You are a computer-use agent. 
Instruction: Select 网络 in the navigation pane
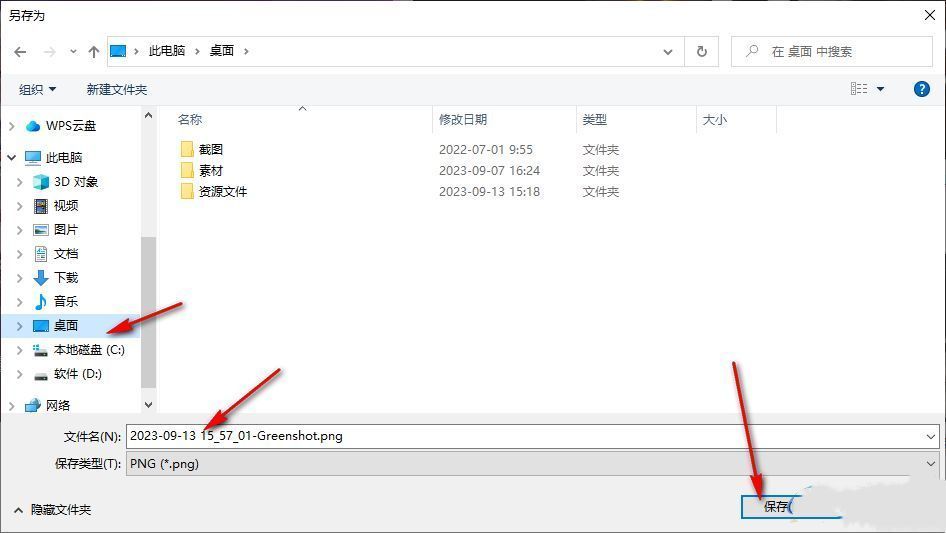(57, 405)
